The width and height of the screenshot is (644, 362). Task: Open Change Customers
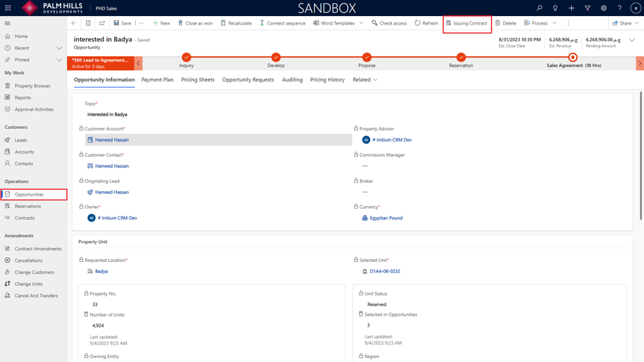click(34, 272)
